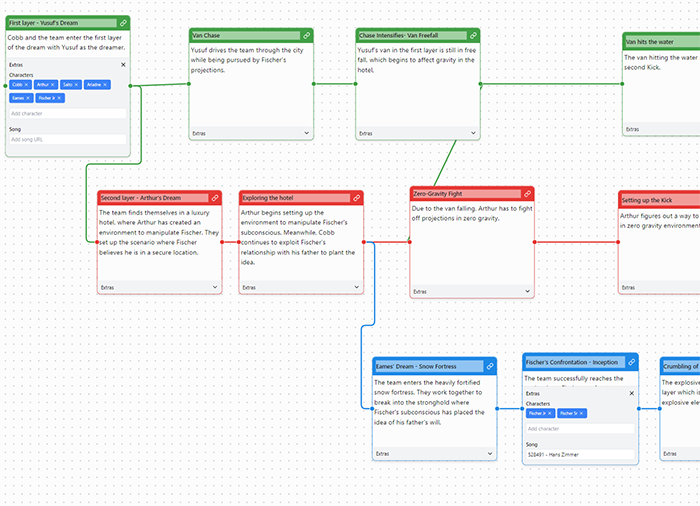Viewport: 700px width, 506px height.
Task: Close Extras panel in First layer node
Action: click(x=123, y=65)
